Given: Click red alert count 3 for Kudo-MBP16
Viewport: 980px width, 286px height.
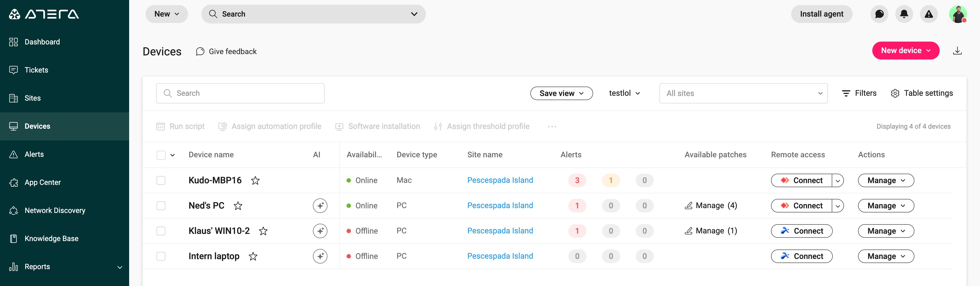Looking at the screenshot, I should pos(577,181).
